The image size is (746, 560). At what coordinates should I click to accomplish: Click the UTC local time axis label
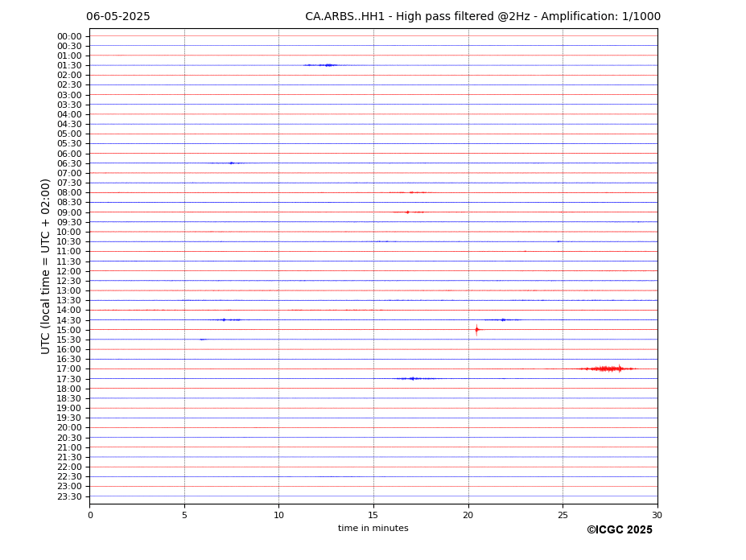[45, 266]
